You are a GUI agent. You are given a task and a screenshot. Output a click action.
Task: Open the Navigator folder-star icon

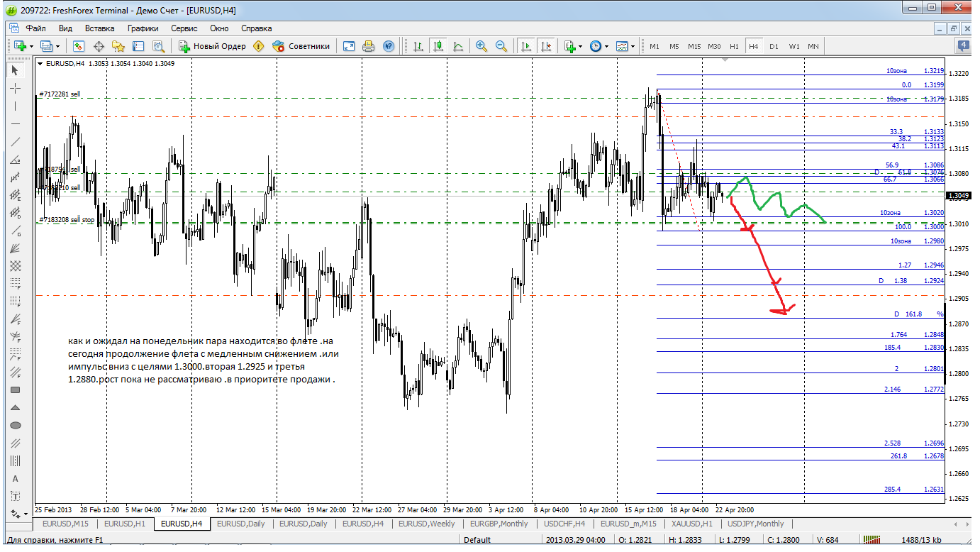[x=118, y=46]
